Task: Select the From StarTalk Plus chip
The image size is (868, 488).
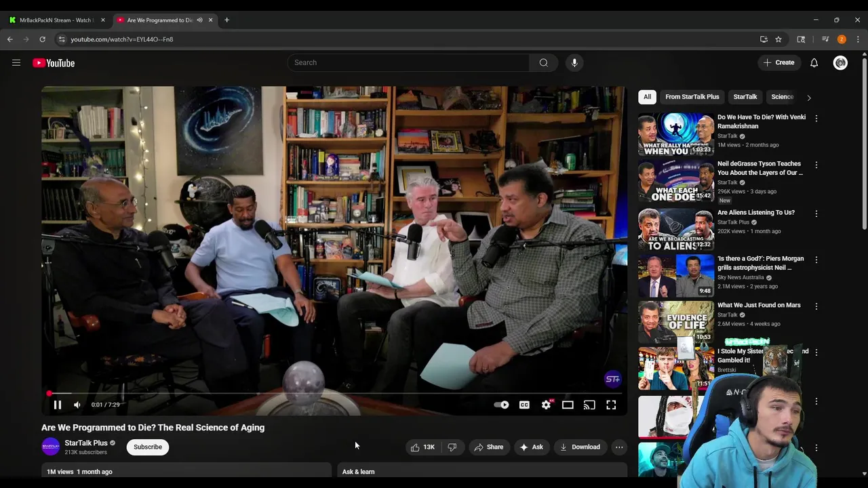Action: pyautogui.click(x=692, y=97)
